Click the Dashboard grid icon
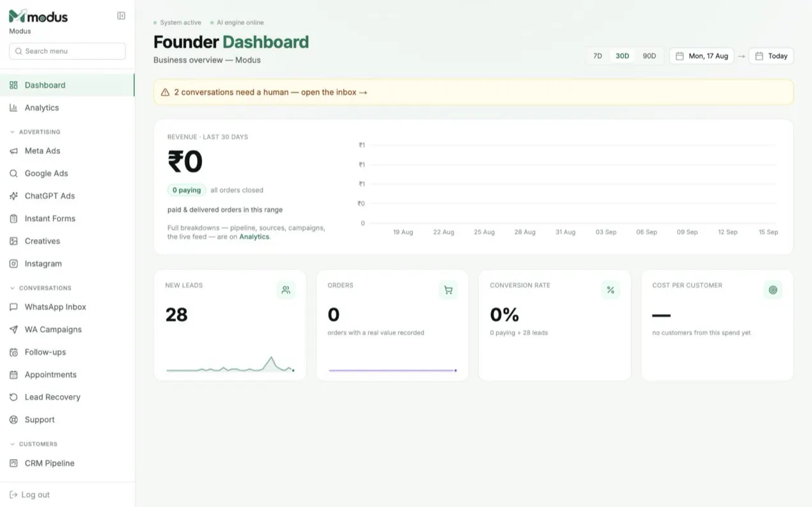 coord(13,85)
